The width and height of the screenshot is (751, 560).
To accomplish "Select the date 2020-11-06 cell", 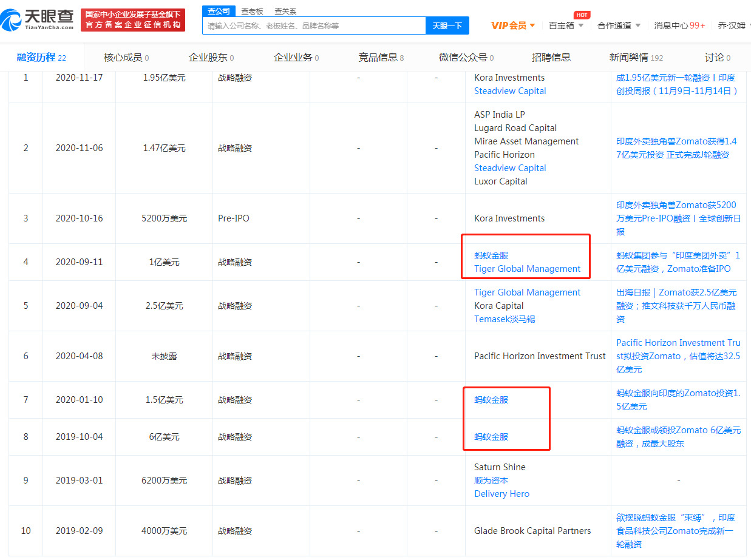I will (79, 148).
